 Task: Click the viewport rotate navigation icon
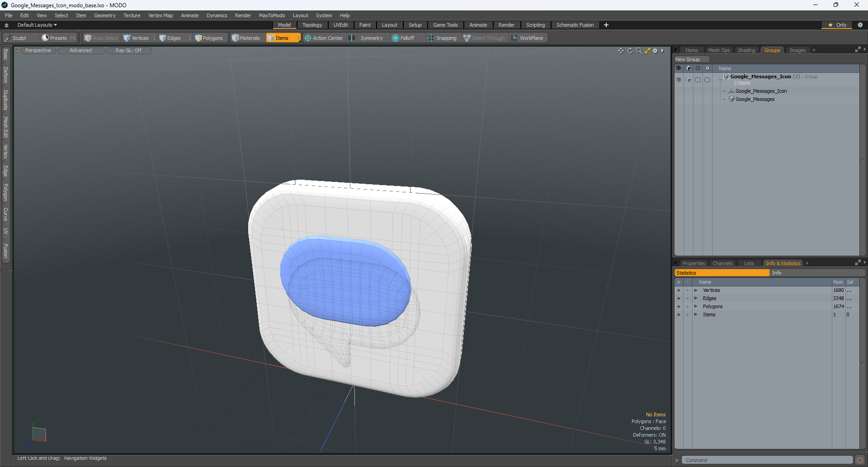630,51
